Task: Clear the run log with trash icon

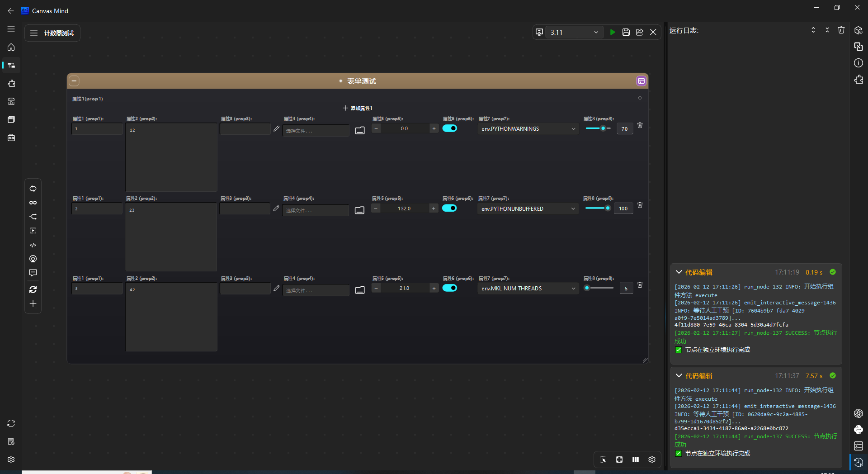Action: [841, 30]
